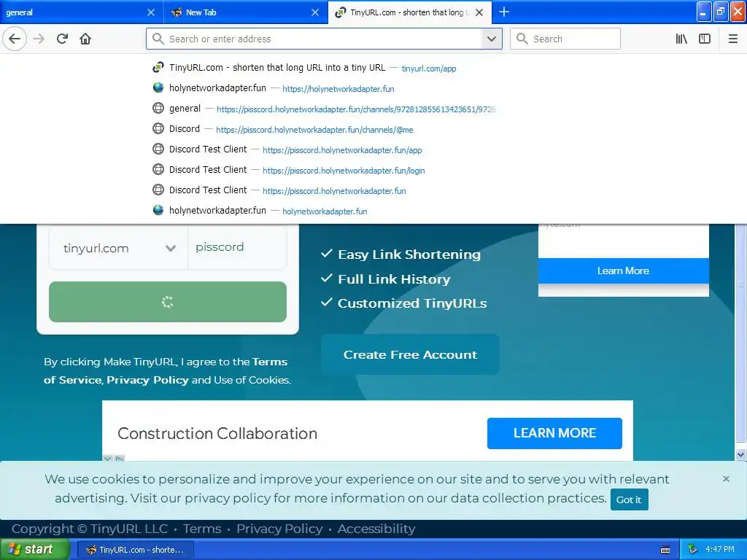Click the browser Search field
Image resolution: width=747 pixels, height=560 pixels.
(565, 39)
